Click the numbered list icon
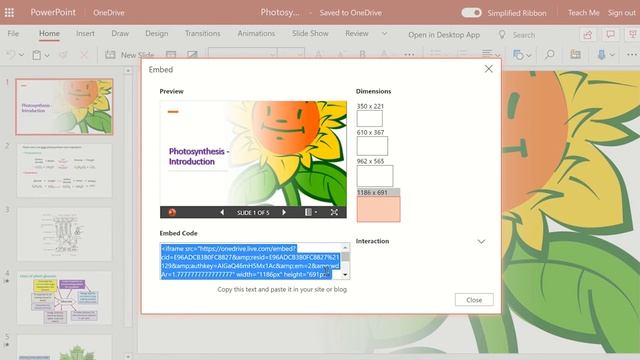 (x=461, y=54)
